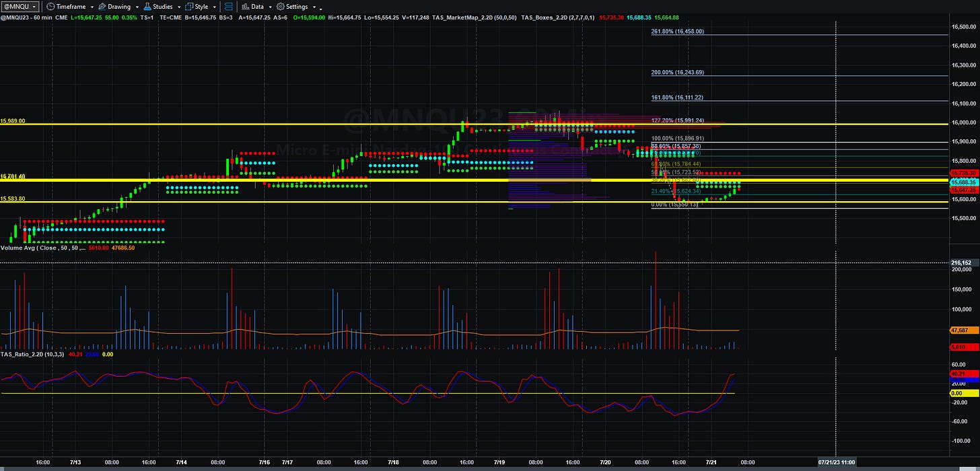Open the Settings menu label
This screenshot has width=980, height=471.
pyautogui.click(x=297, y=7)
